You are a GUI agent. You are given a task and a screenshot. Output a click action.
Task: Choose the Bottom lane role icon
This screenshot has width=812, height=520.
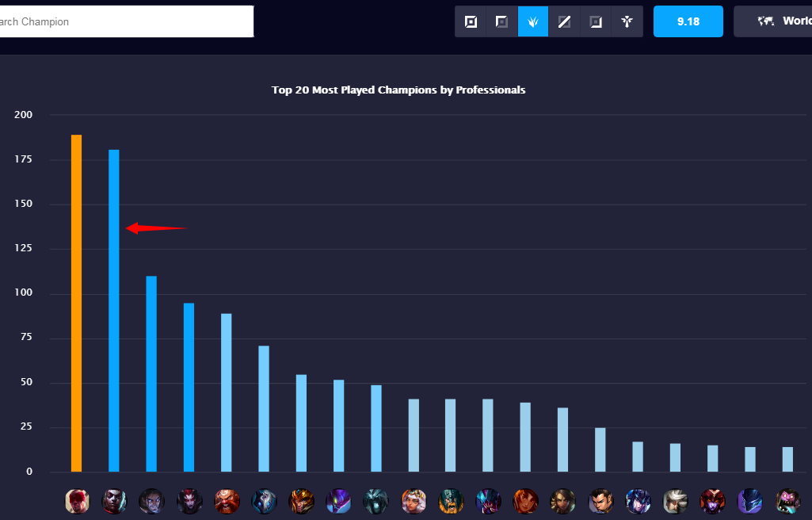click(x=596, y=21)
